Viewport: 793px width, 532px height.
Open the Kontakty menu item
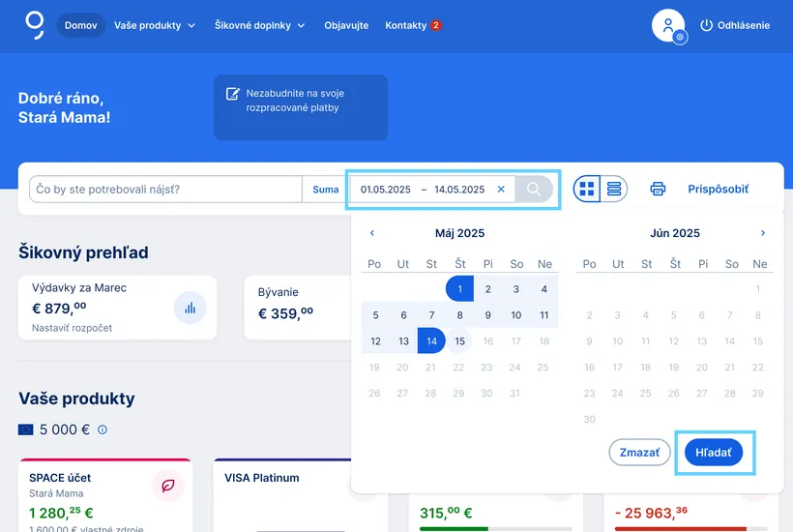point(405,25)
